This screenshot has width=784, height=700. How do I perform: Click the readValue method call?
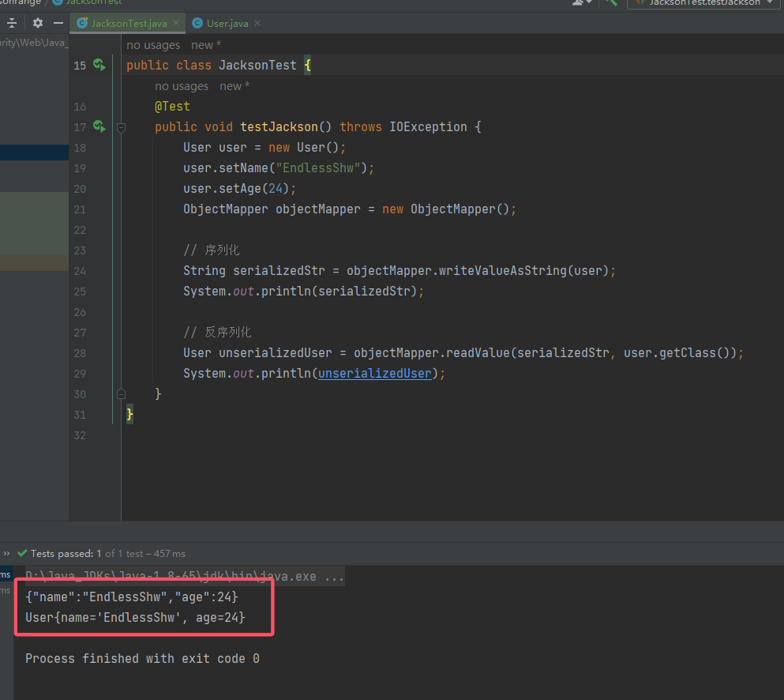[478, 353]
